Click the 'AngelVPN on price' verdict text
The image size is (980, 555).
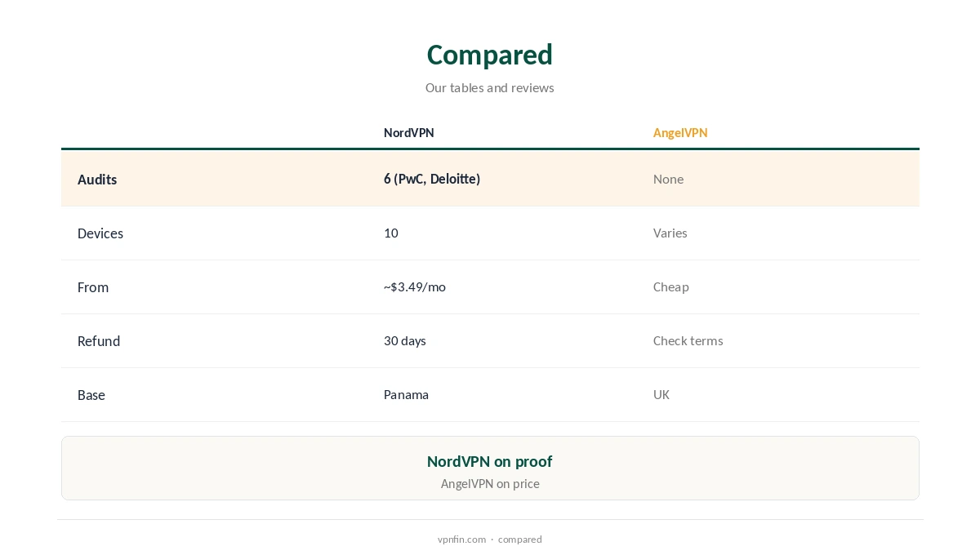[x=490, y=483]
